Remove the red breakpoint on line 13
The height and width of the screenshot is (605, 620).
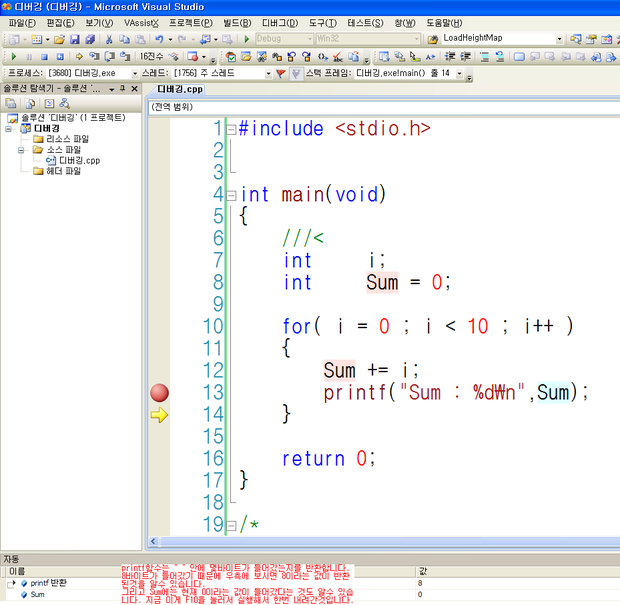tap(159, 393)
